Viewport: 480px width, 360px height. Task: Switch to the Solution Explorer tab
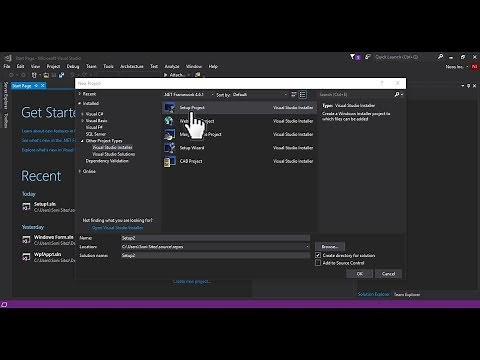click(373, 294)
